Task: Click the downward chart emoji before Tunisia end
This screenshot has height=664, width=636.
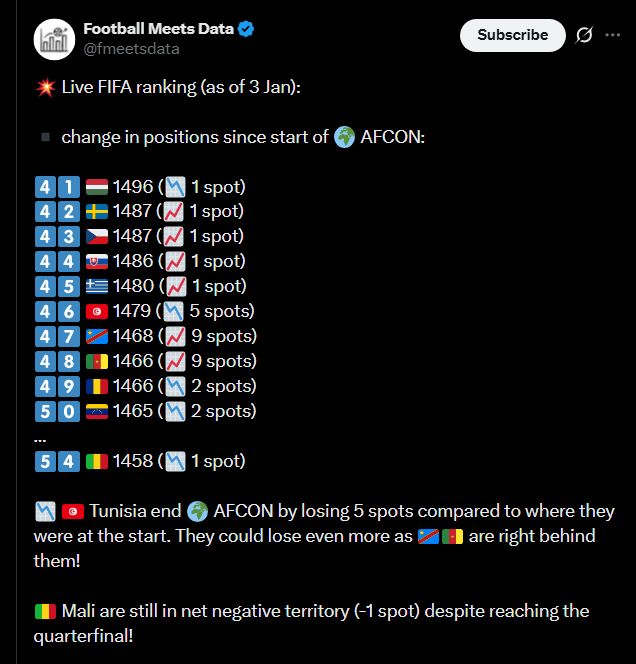Action: tap(44, 512)
